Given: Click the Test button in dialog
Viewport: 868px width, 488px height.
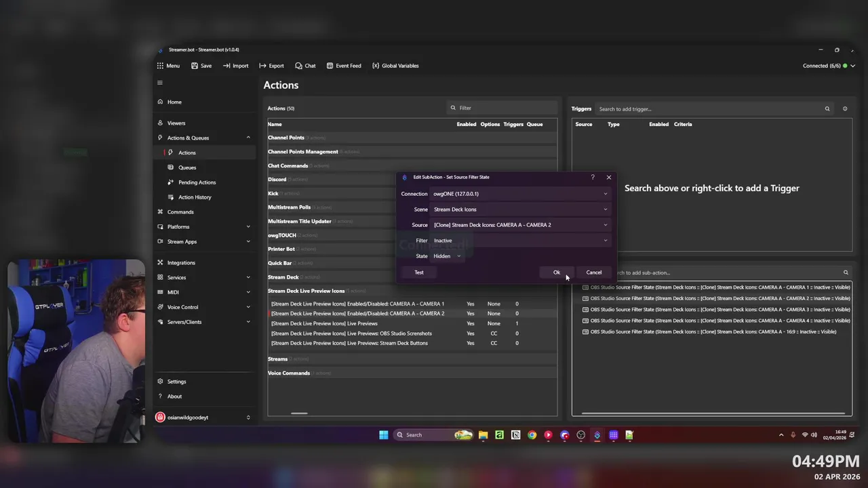Looking at the screenshot, I should click(x=419, y=272).
